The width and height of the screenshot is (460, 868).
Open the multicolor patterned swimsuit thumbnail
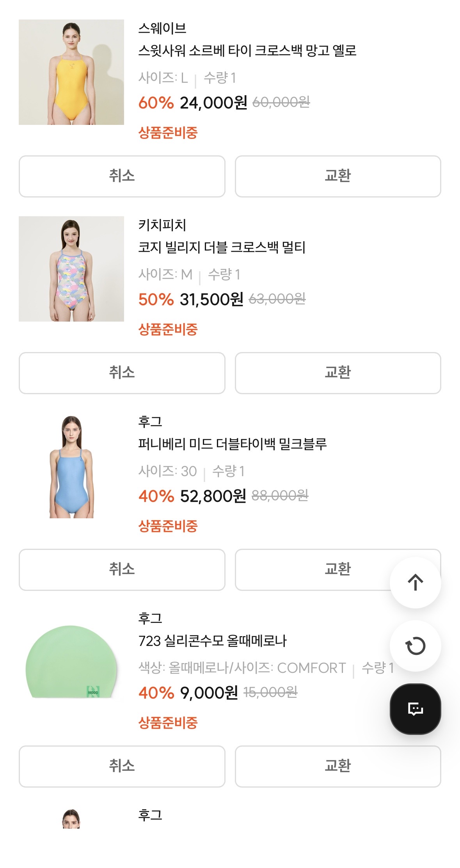(x=71, y=269)
